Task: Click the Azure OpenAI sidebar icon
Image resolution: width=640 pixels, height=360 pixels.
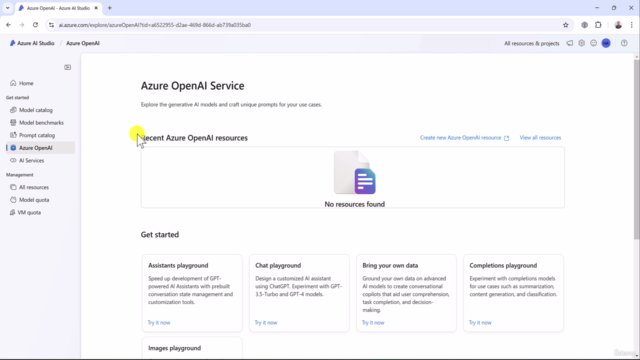Action: (13, 148)
